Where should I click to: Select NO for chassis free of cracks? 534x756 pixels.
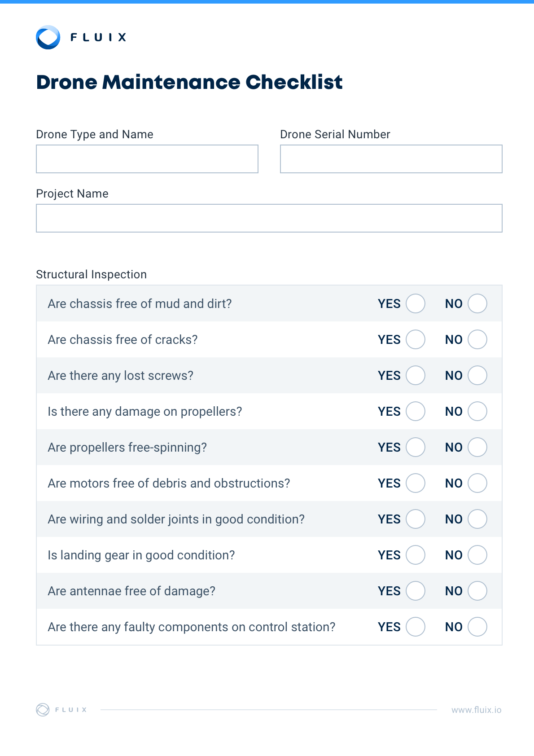(x=477, y=339)
